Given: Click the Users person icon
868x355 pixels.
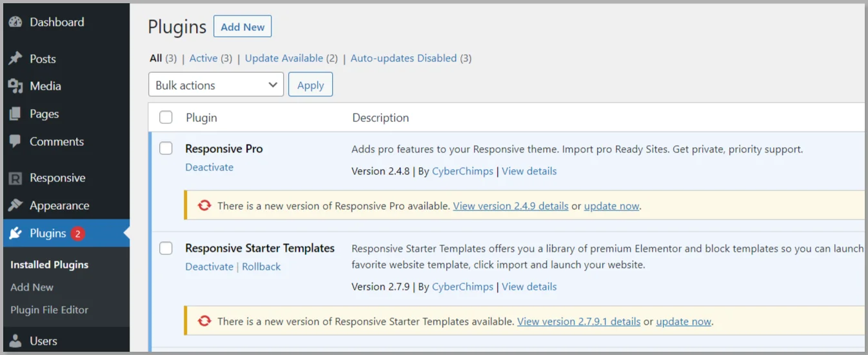Looking at the screenshot, I should pyautogui.click(x=15, y=341).
